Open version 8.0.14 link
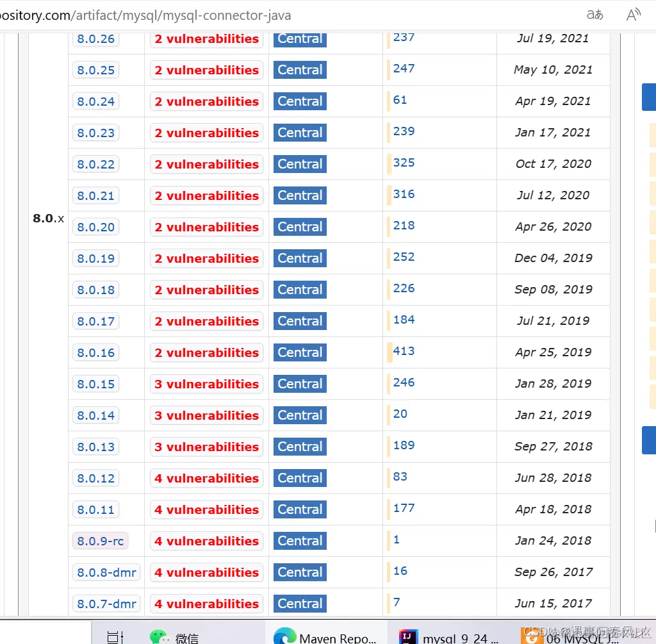This screenshot has height=644, width=656. [x=96, y=415]
